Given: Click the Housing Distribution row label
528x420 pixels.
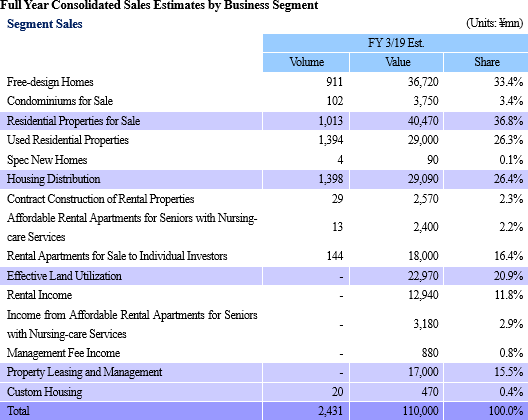Looking at the screenshot, I should coord(54,179).
